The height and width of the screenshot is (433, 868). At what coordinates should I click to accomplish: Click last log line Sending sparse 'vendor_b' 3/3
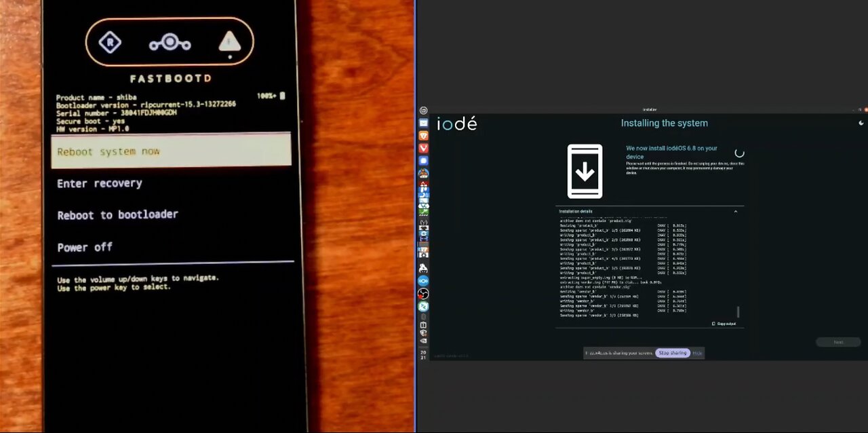click(600, 316)
